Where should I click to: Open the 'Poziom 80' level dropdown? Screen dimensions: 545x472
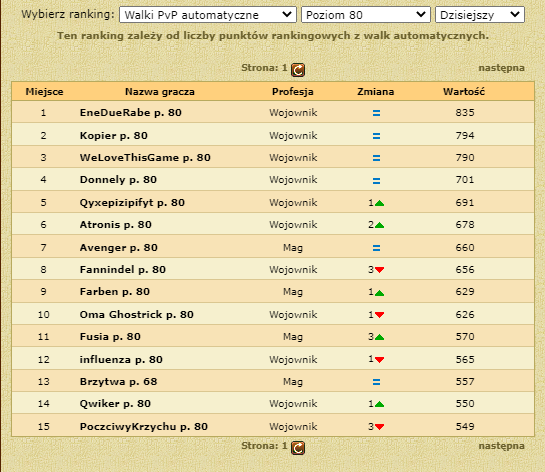(x=366, y=15)
